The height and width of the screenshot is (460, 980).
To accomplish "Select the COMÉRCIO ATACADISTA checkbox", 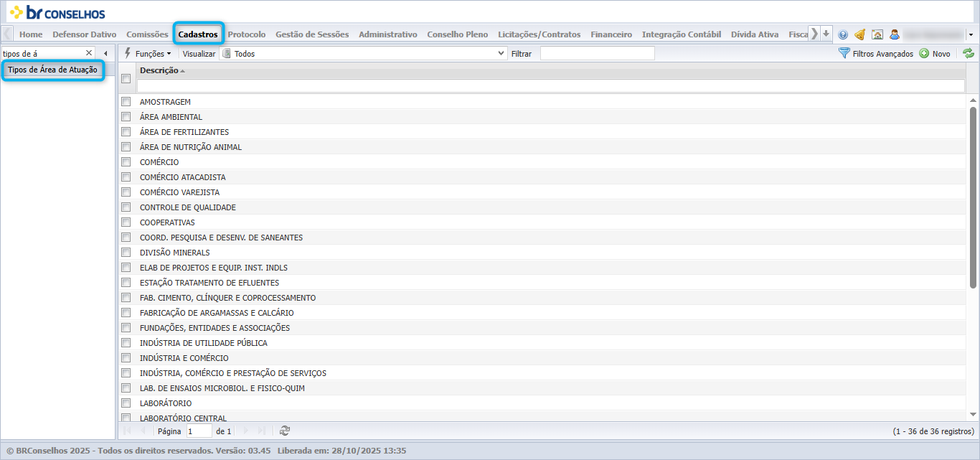I will pos(126,177).
